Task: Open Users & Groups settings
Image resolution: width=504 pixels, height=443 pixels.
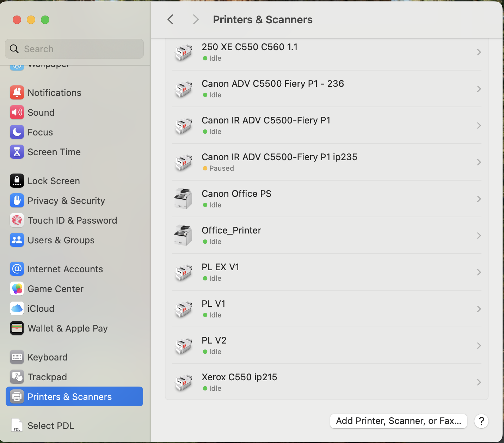Action: [61, 240]
